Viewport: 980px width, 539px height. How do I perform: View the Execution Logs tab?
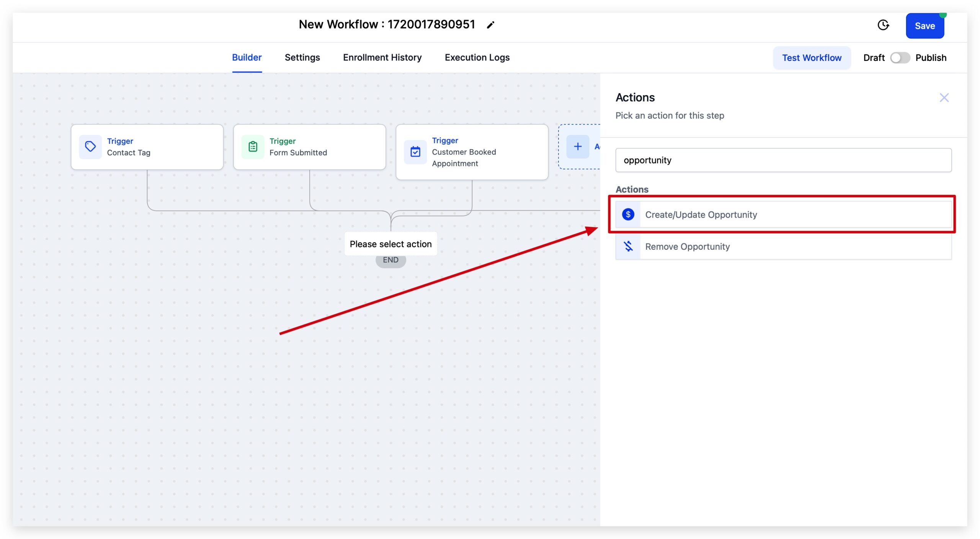[x=477, y=57]
